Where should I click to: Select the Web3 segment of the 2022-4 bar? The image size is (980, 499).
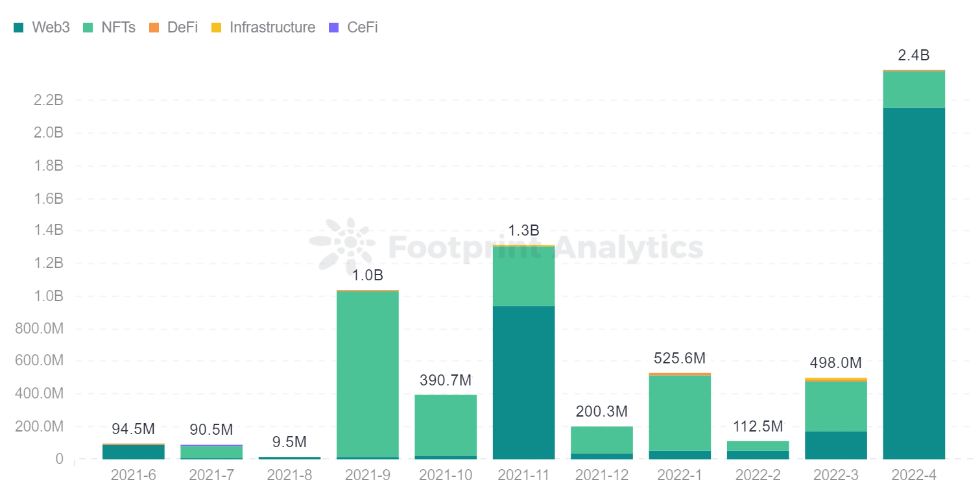coord(914,283)
